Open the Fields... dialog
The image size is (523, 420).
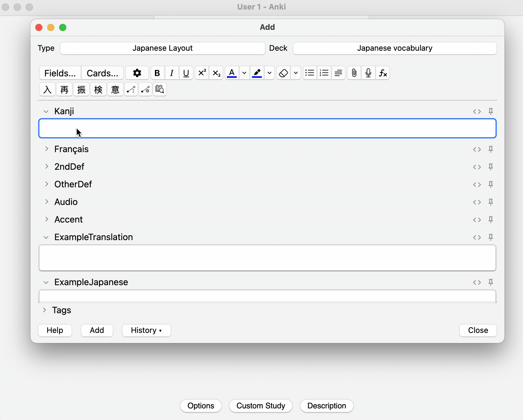point(60,73)
